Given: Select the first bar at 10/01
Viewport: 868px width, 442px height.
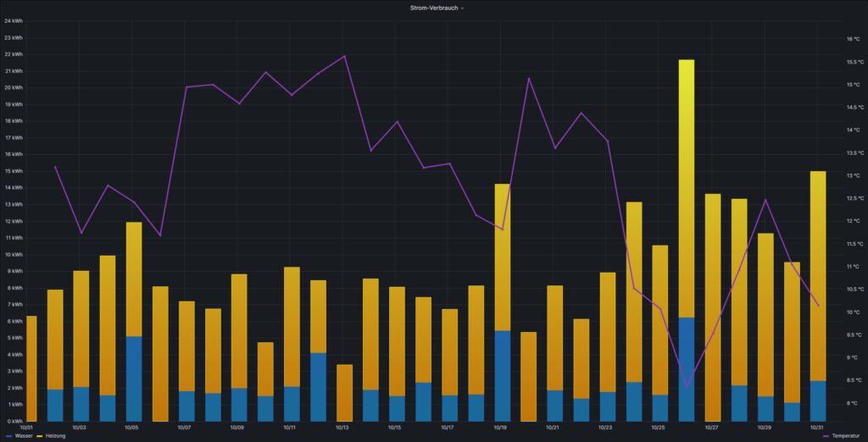Looking at the screenshot, I should click(x=31, y=367).
